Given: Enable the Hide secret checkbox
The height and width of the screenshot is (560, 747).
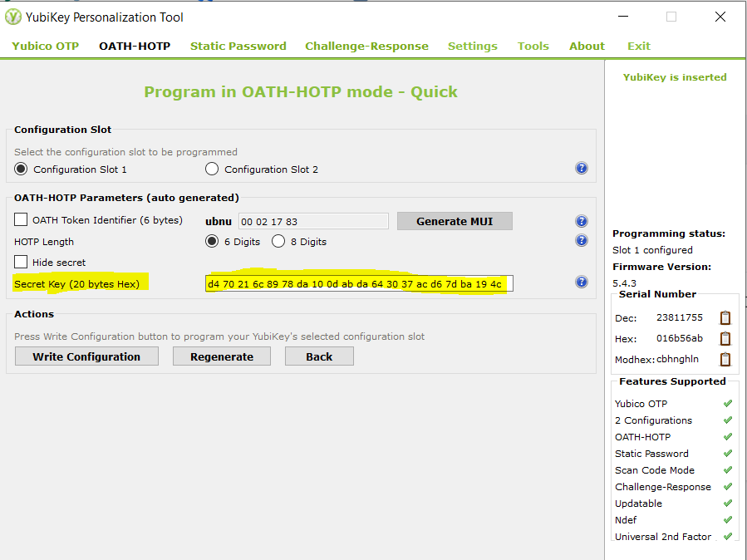Looking at the screenshot, I should 19,262.
